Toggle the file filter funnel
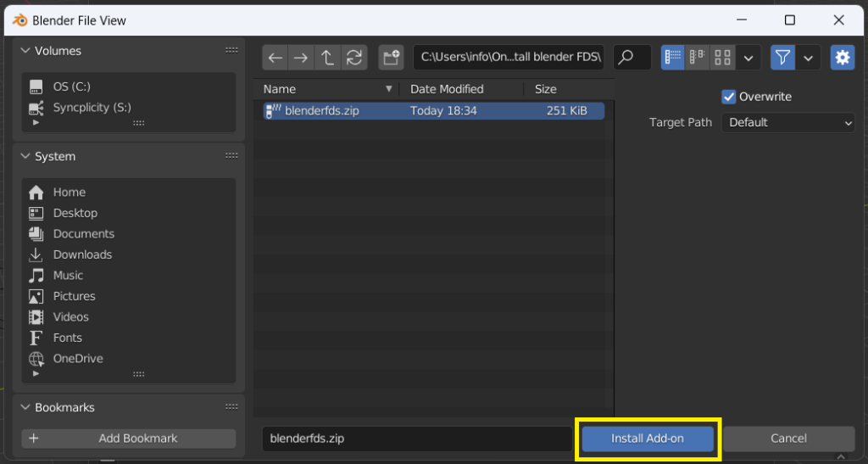The height and width of the screenshot is (464, 868). click(x=782, y=58)
